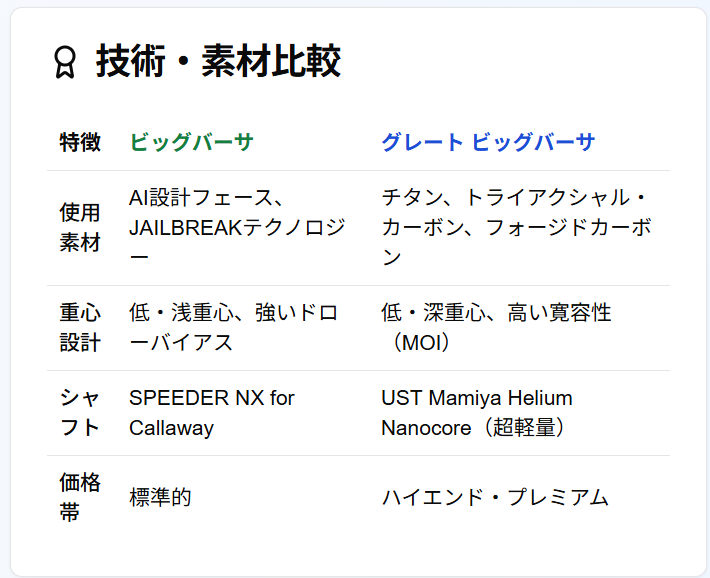Click the （MOI） text in the 重心設計 row
The image size is (710, 578).
[417, 343]
